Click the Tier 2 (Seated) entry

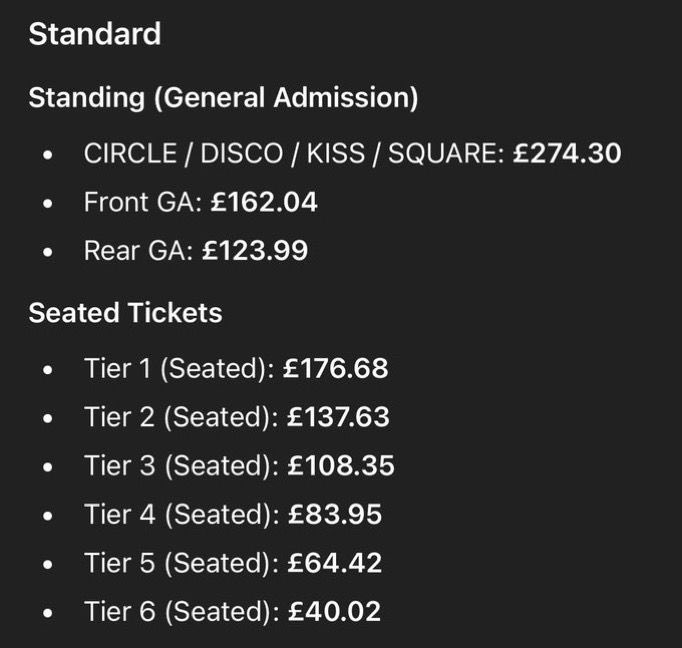[181, 417]
